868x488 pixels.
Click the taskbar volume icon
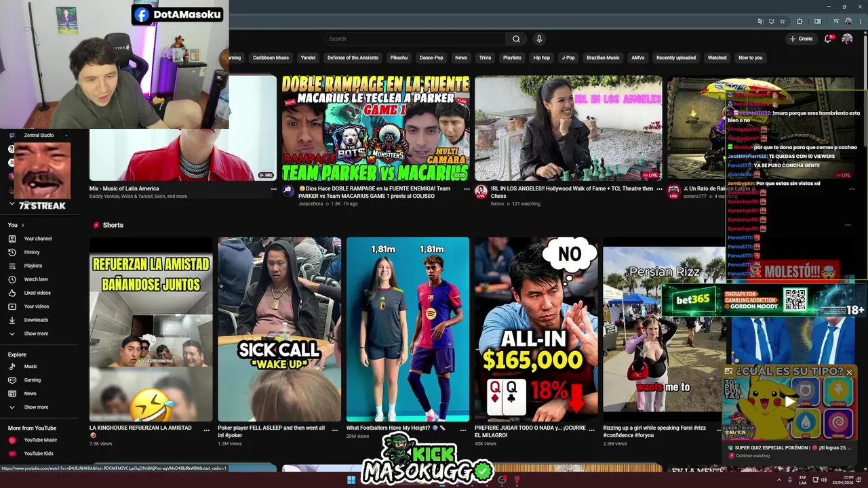(x=824, y=480)
